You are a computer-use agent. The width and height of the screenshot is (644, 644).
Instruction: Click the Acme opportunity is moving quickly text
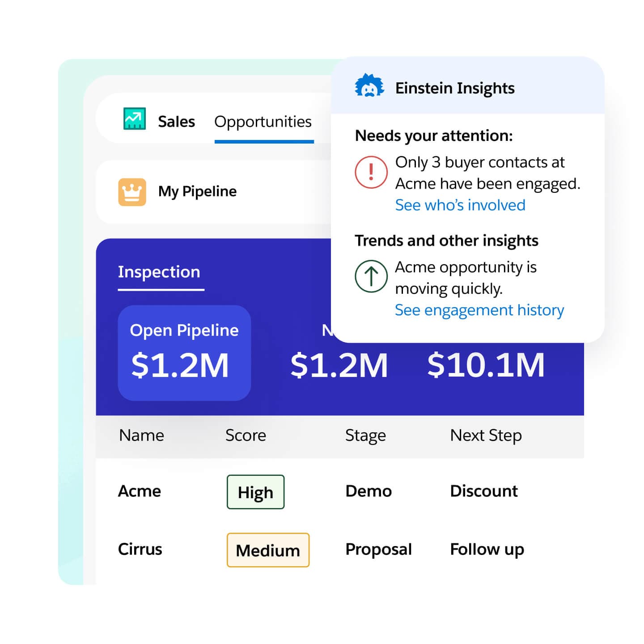coord(466,278)
